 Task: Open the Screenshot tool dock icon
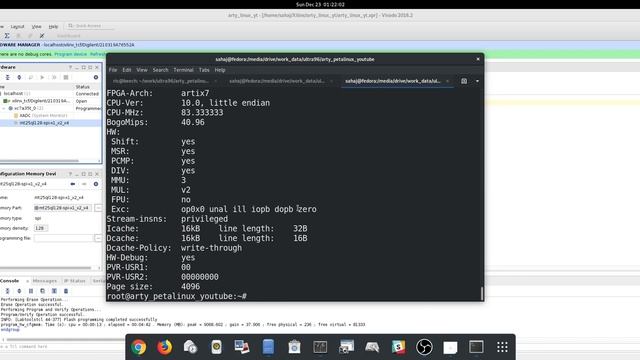pos(346,347)
